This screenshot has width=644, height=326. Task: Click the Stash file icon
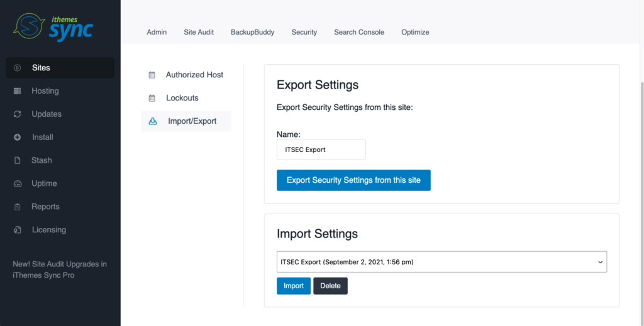tap(17, 160)
